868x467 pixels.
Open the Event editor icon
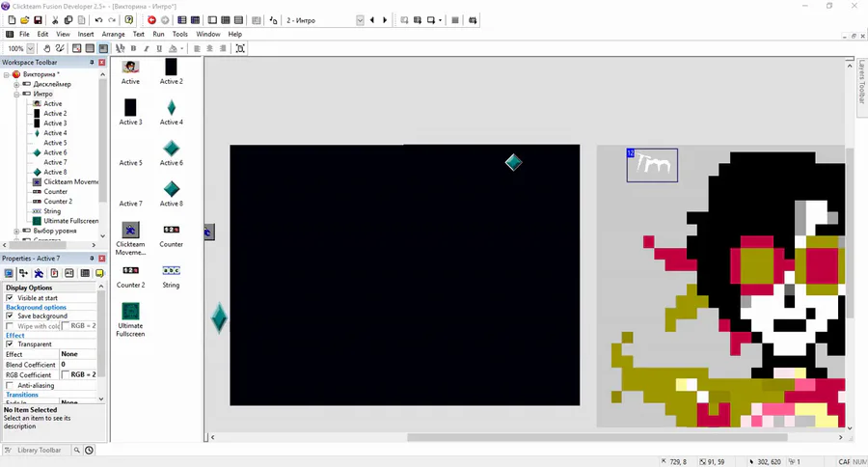(x=226, y=20)
